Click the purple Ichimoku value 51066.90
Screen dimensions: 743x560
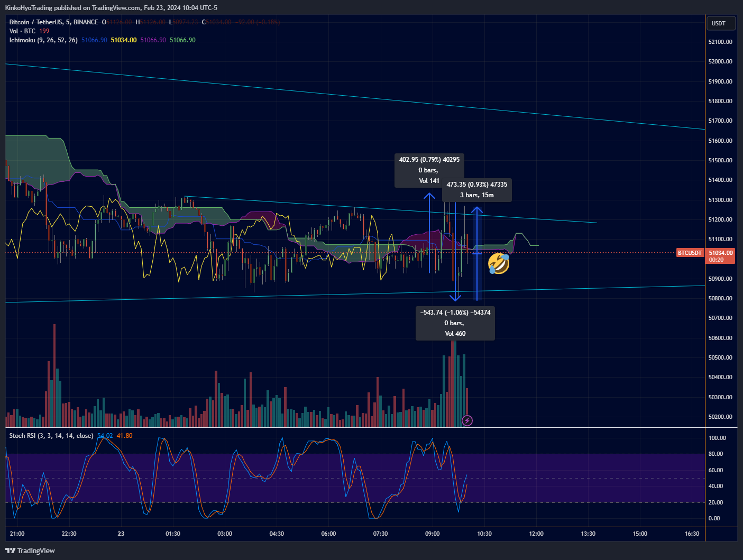(153, 40)
